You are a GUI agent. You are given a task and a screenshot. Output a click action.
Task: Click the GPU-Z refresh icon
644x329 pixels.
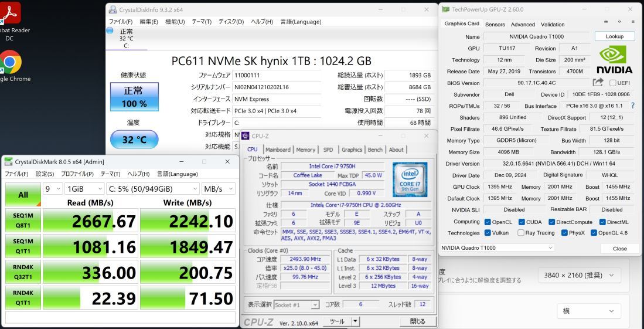(619, 22)
